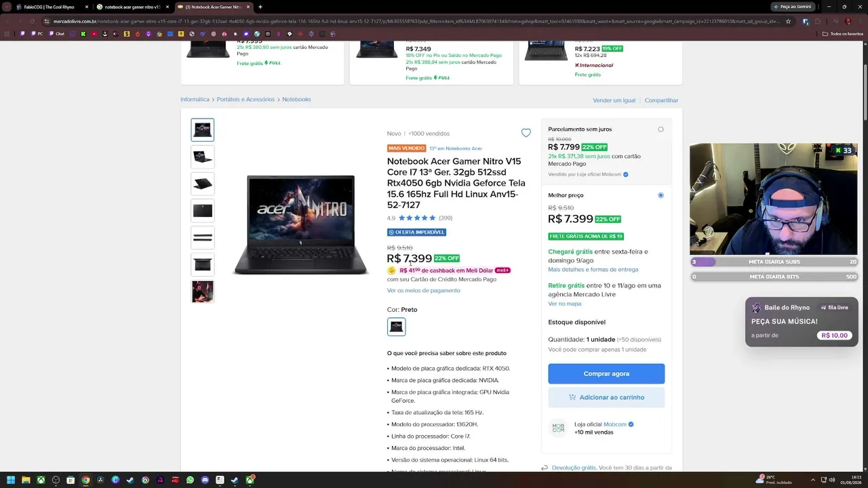This screenshot has height=488, width=868.
Task: Open the PC bookmark in bookmarks bar
Action: [x=37, y=33]
